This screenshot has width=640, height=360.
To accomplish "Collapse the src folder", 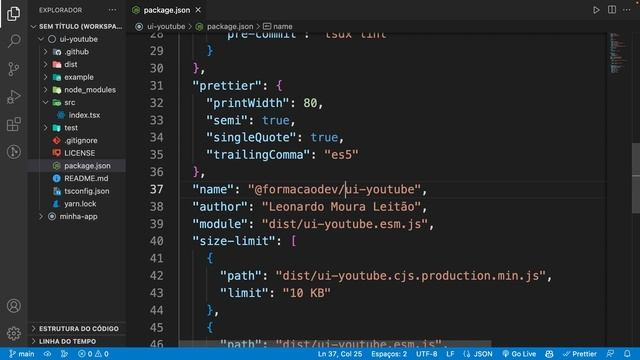I will [x=45, y=102].
